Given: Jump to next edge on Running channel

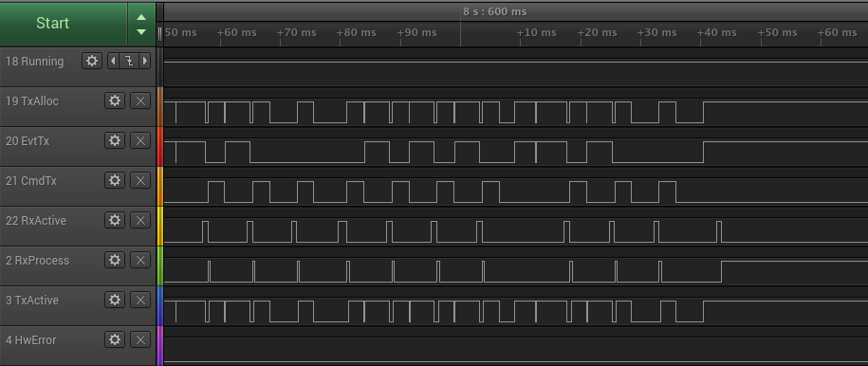Looking at the screenshot, I should pyautogui.click(x=145, y=61).
